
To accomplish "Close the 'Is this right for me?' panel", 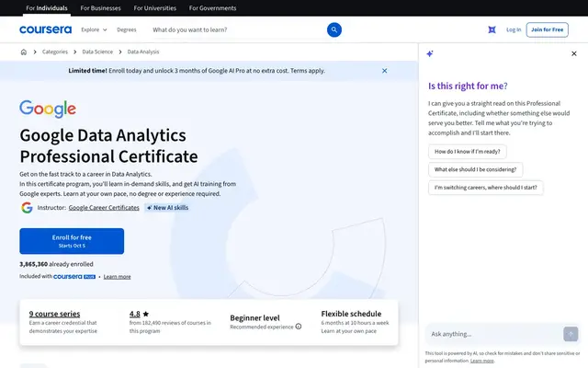I will [x=573, y=53].
